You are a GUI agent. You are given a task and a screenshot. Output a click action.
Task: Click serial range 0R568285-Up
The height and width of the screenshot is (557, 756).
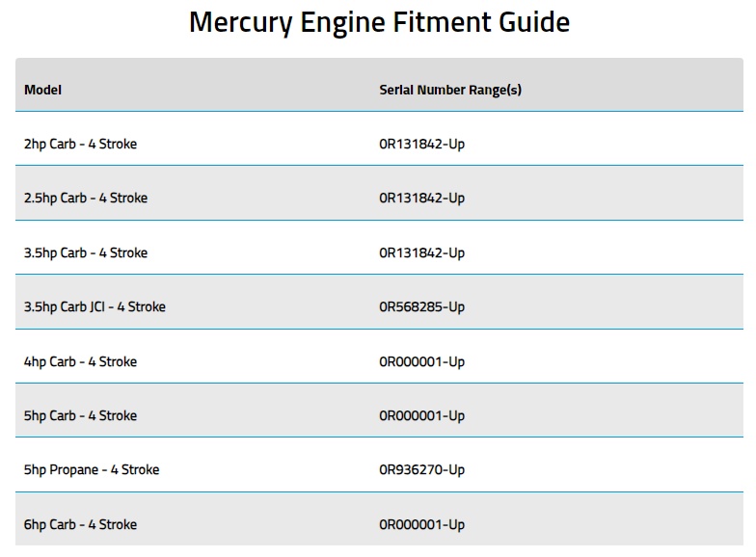422,306
